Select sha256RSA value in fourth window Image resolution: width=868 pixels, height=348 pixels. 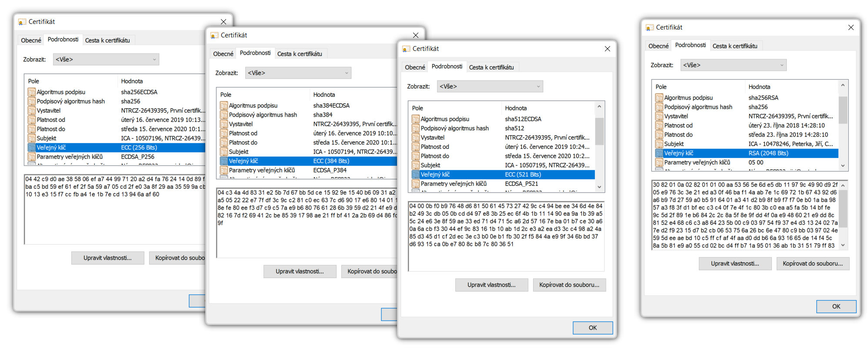tap(764, 97)
